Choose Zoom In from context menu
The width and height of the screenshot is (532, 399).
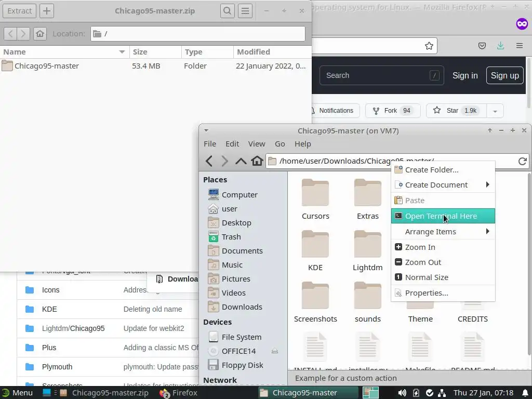(443, 247)
